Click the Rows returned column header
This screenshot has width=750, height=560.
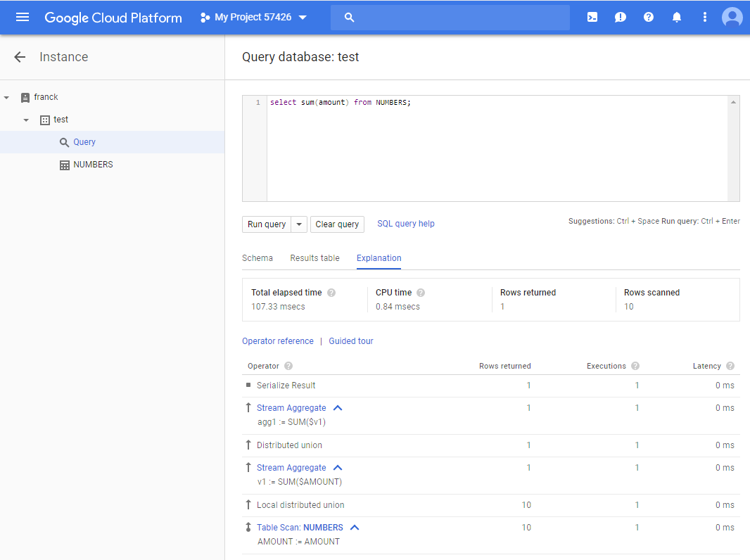(504, 366)
